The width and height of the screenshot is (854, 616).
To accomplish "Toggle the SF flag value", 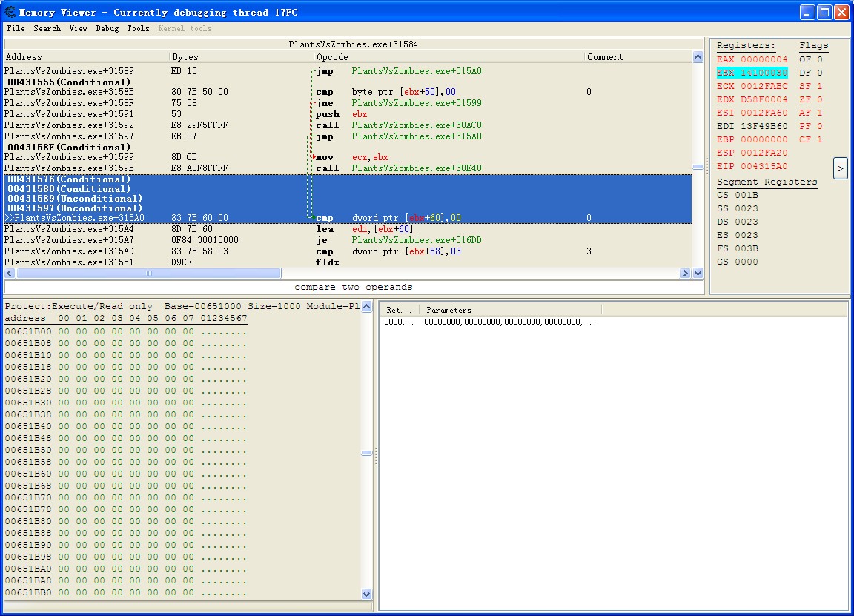I will coord(810,86).
